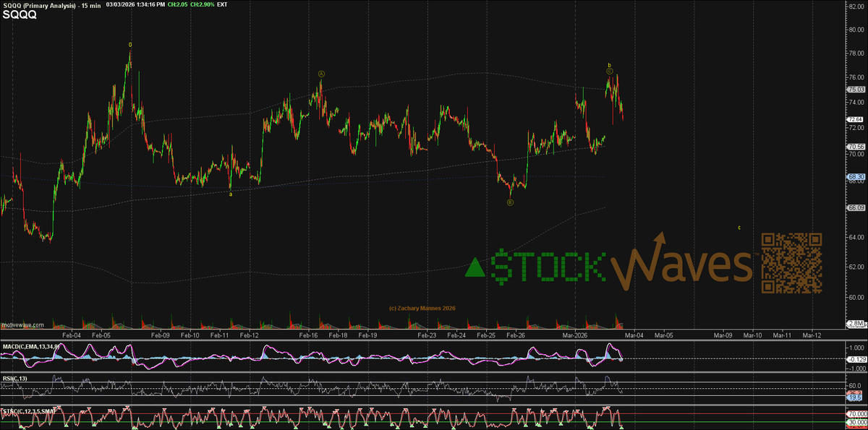Image resolution: width=868 pixels, height=430 pixels.
Task: Select the circled B wave label near Feb-26
Action: click(510, 202)
